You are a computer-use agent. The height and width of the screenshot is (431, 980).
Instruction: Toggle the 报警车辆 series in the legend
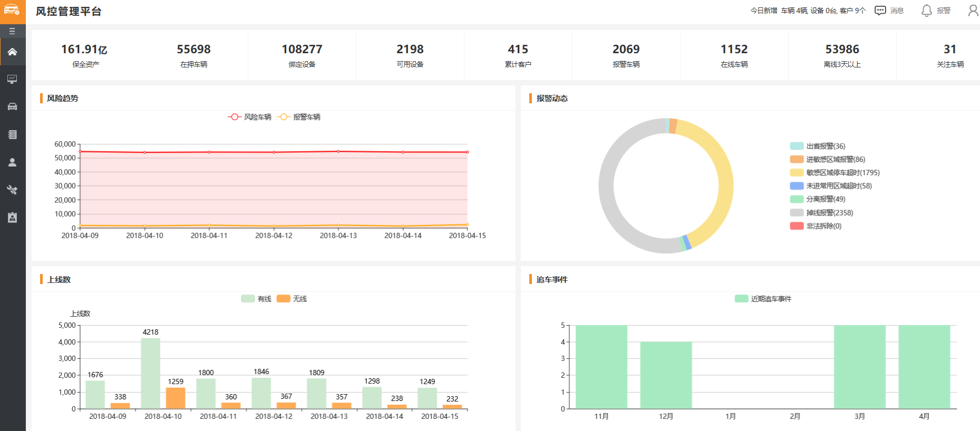[x=299, y=117]
